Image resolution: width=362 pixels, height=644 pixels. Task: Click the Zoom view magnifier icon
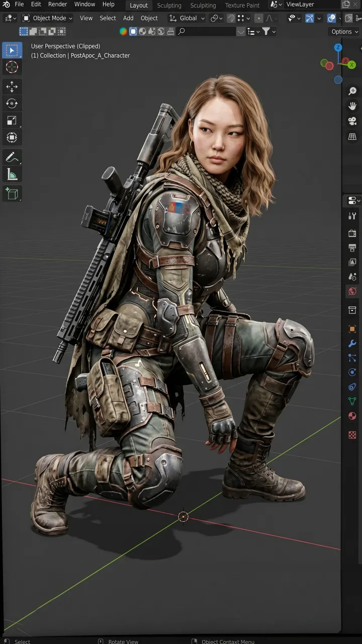(x=352, y=91)
